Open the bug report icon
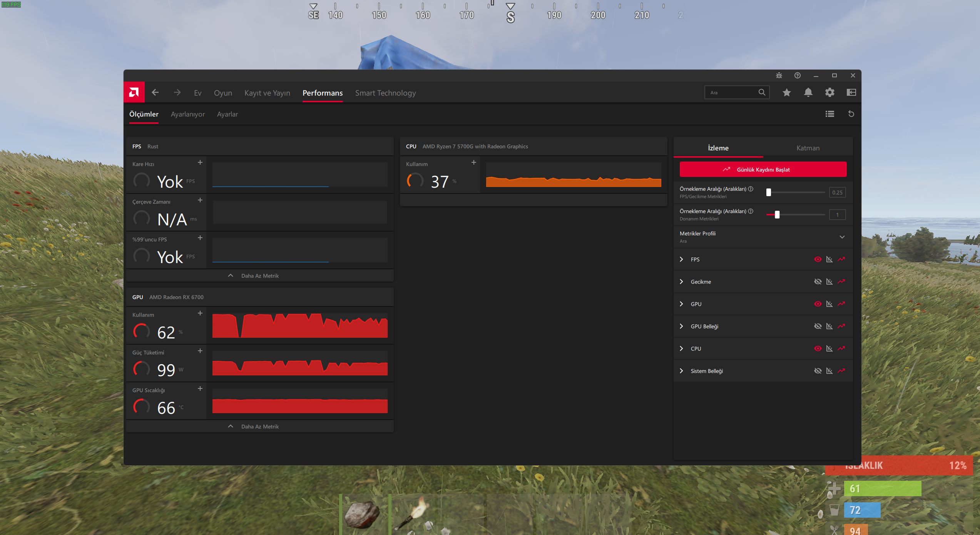The height and width of the screenshot is (535, 980). [779, 75]
